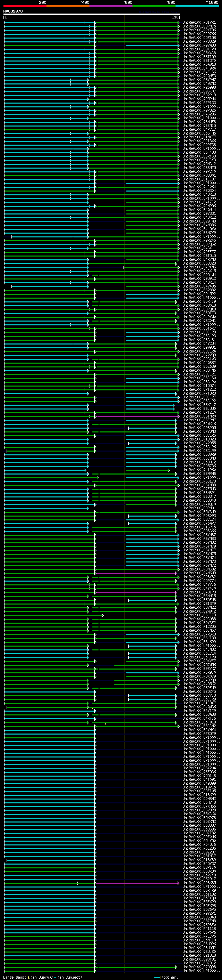This screenshot has height=980, width=222.
Task: Click hit label UniRef100_B6K247
Action: [x=199, y=405]
